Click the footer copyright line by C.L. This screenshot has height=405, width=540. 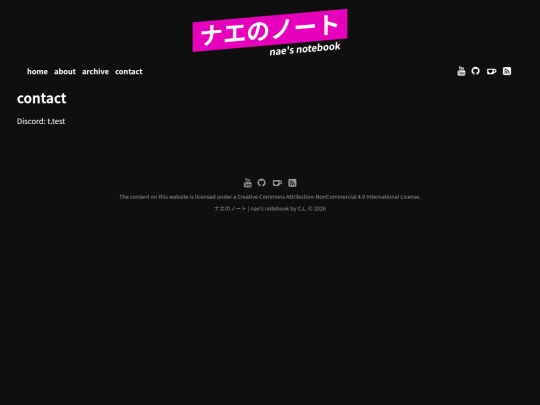pyautogui.click(x=270, y=209)
